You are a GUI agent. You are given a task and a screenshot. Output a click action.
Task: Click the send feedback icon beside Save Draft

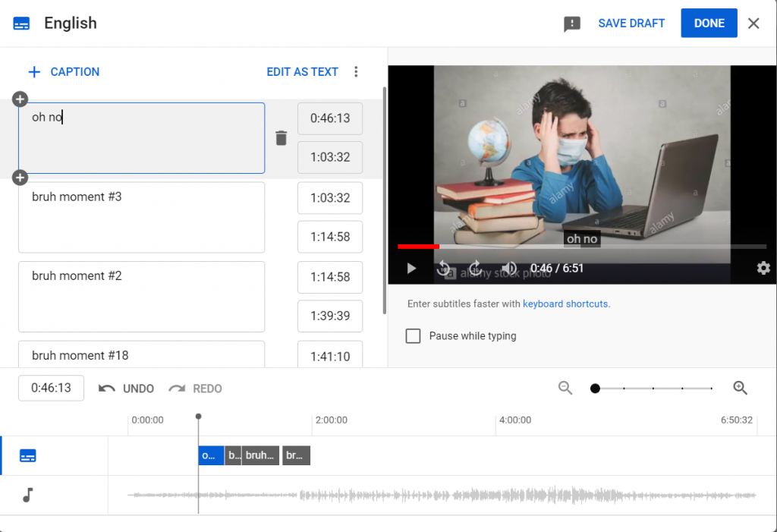click(x=572, y=24)
